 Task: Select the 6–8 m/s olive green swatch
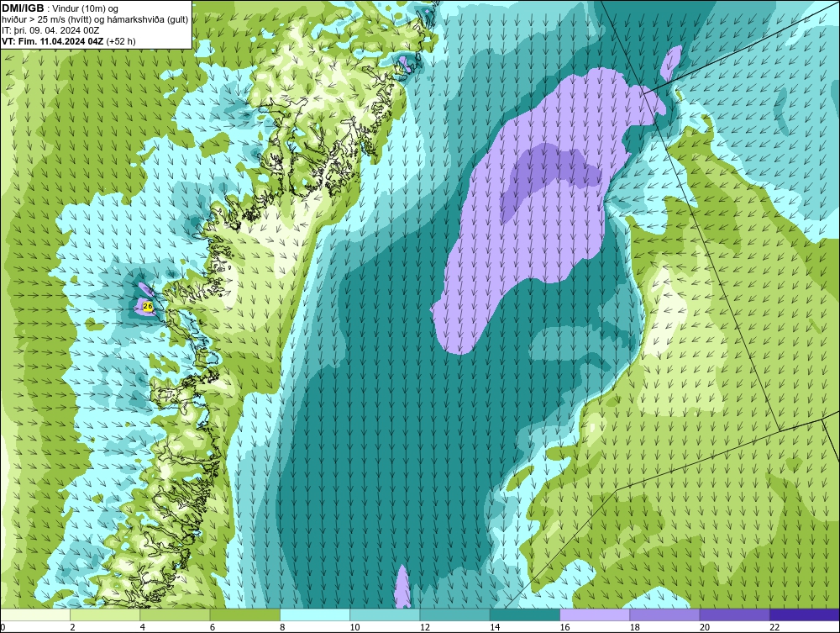click(x=244, y=615)
